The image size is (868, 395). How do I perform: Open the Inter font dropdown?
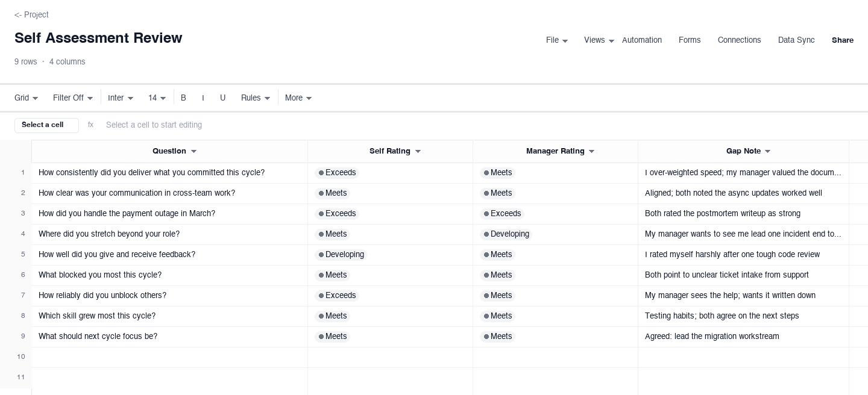pos(121,98)
